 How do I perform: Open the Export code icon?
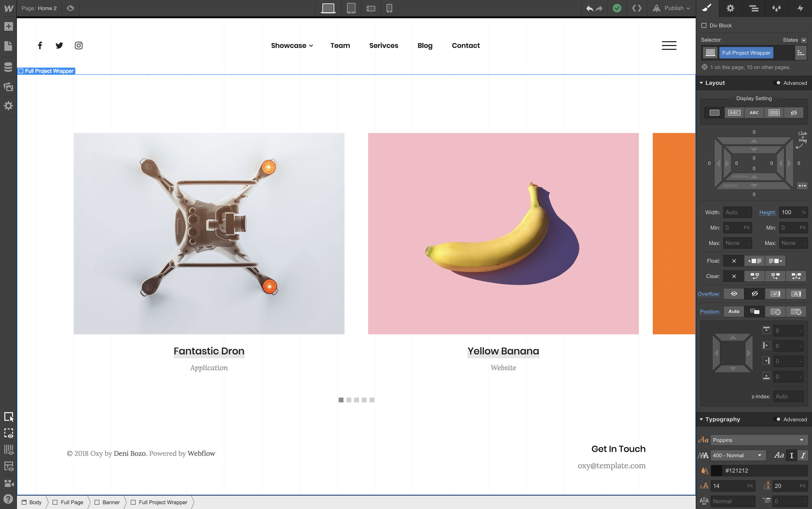click(636, 8)
